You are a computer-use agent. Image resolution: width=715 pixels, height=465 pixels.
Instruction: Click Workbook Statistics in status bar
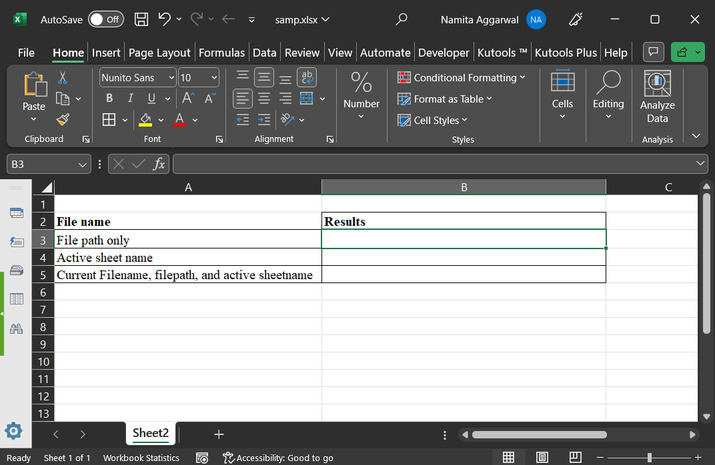(x=143, y=458)
